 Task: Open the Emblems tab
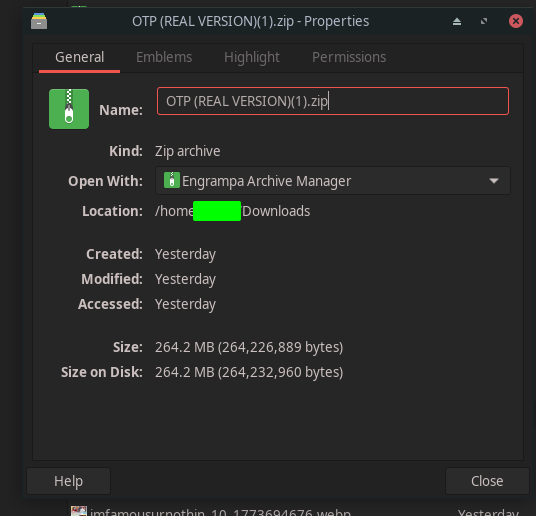(164, 57)
